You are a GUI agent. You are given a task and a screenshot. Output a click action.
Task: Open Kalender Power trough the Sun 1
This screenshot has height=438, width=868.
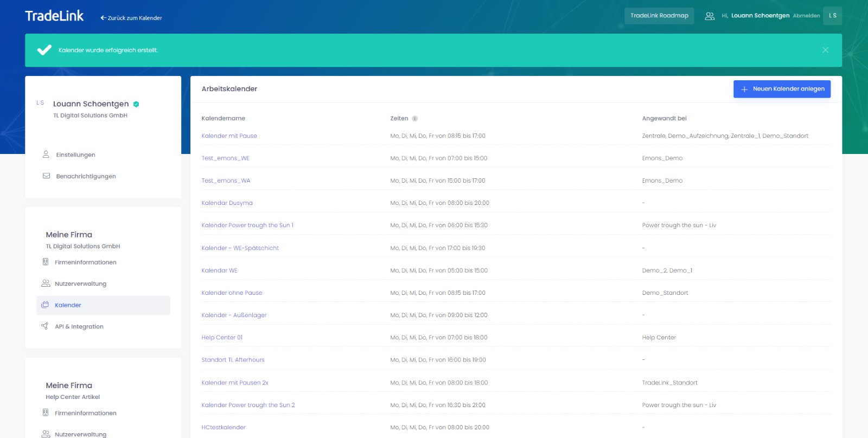247,226
